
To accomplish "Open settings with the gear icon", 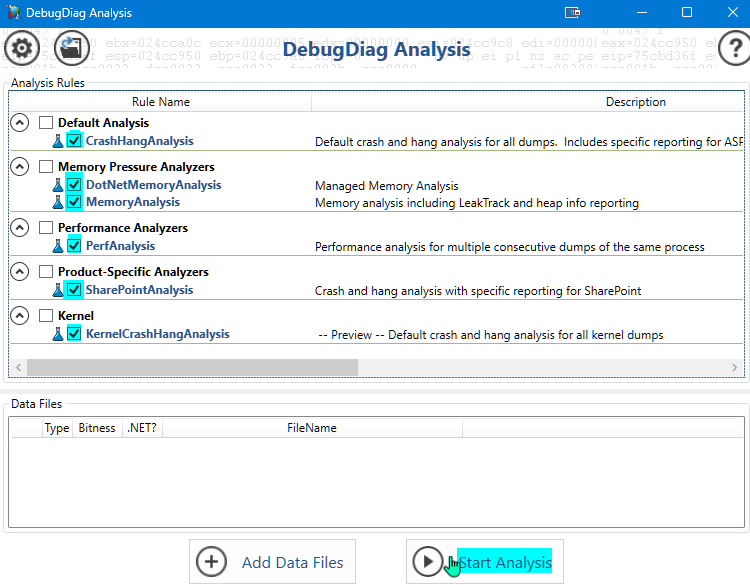I will [x=21, y=48].
